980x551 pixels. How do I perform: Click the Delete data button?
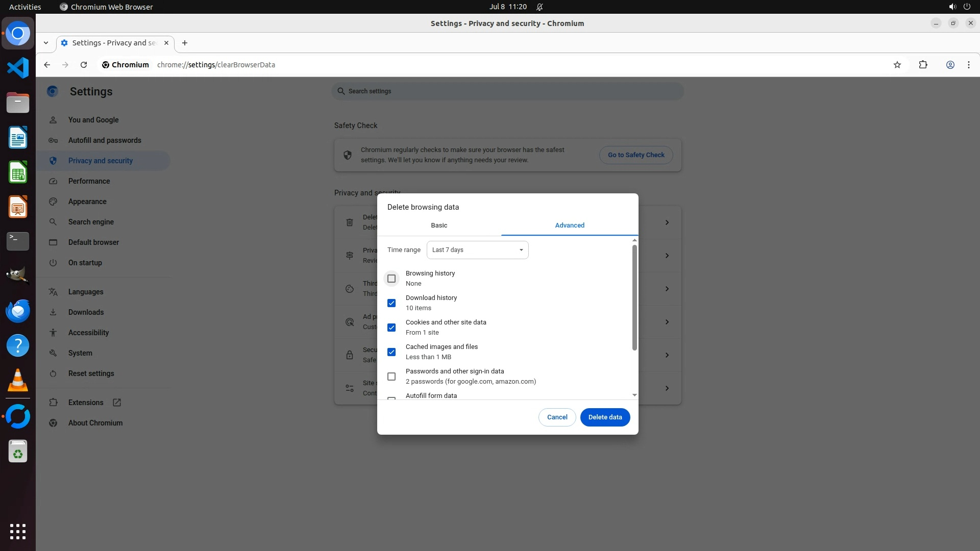(605, 417)
